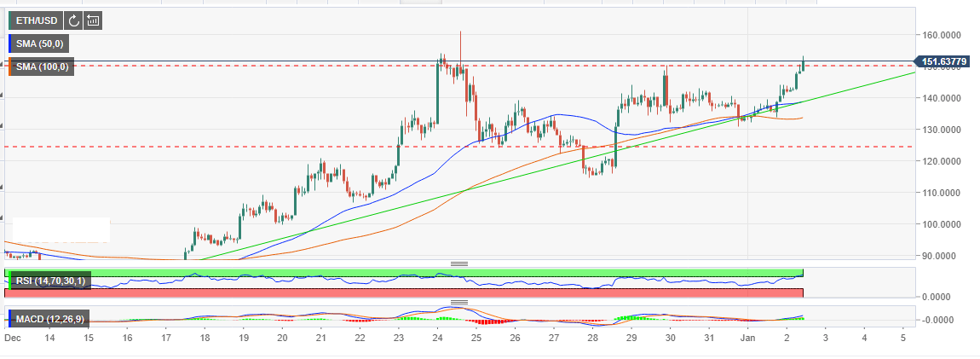Image resolution: width=980 pixels, height=359 pixels.
Task: Click the resize handle above the MACD pane
Action: (x=459, y=302)
